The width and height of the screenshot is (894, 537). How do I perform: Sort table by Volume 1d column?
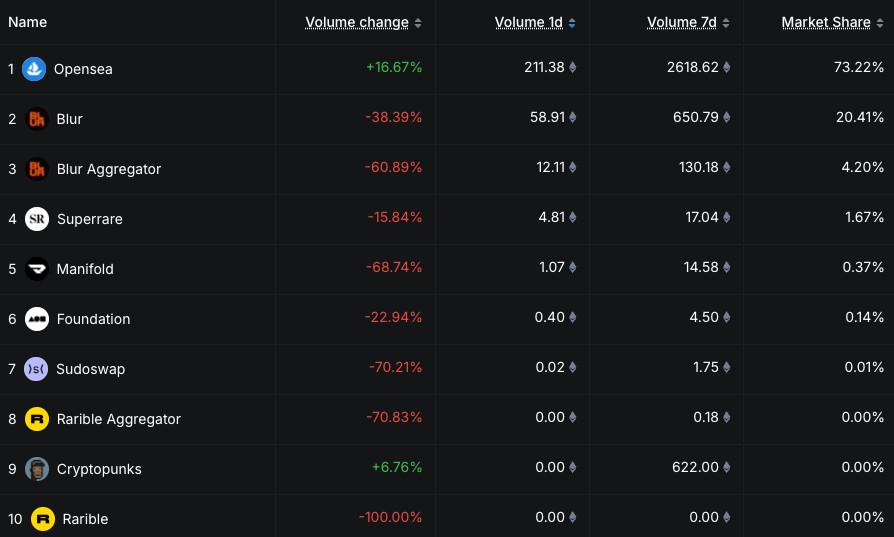coord(529,22)
